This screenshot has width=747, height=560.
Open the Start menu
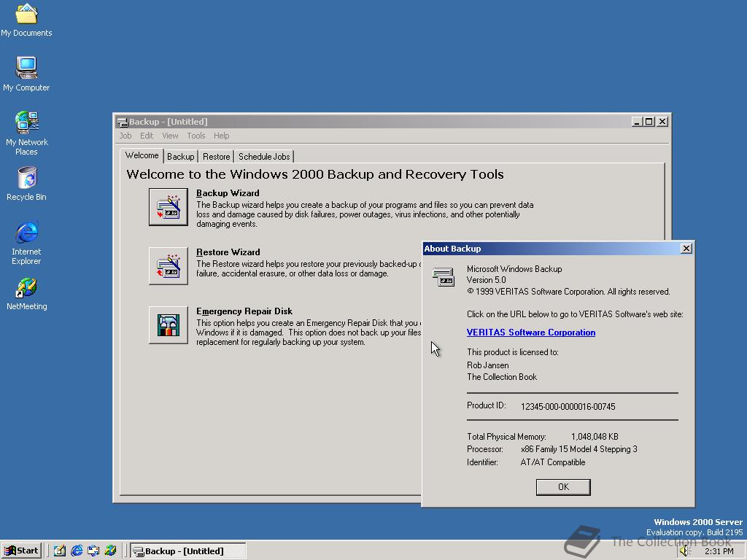pyautogui.click(x=21, y=551)
